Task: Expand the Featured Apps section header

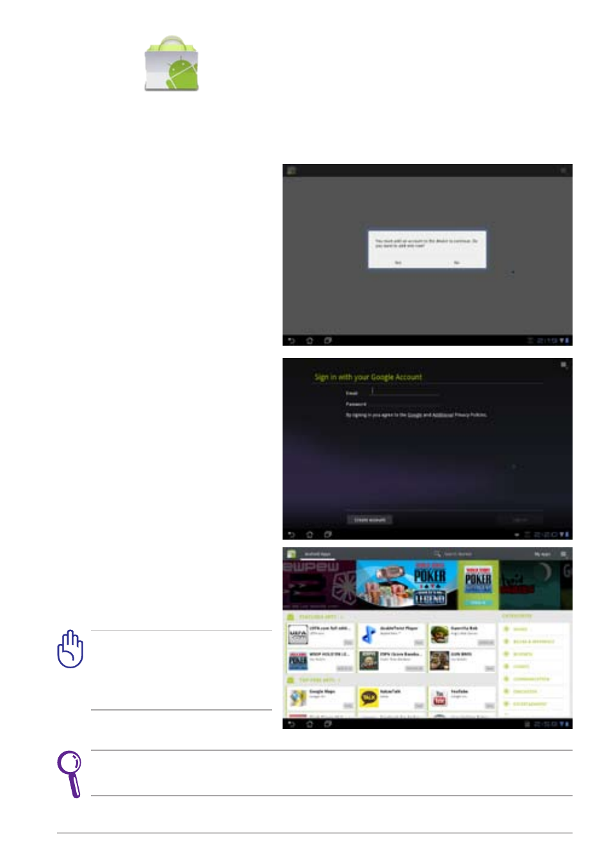Action: tap(316, 616)
